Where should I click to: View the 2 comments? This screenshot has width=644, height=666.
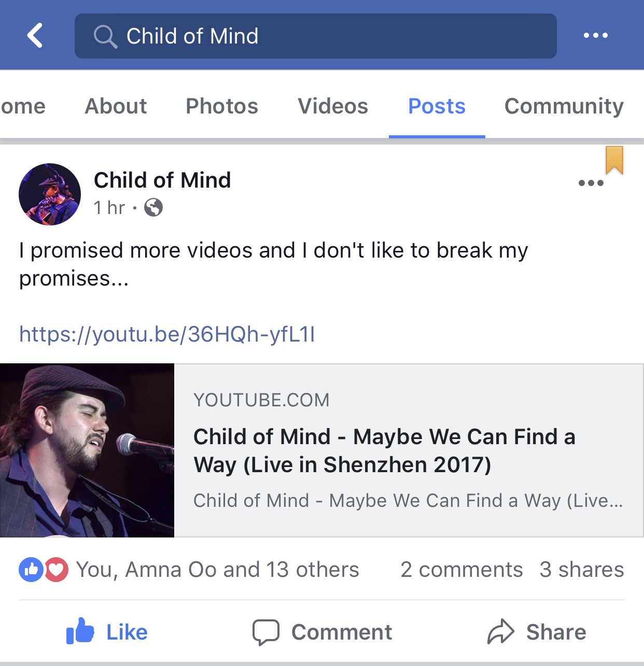461,570
